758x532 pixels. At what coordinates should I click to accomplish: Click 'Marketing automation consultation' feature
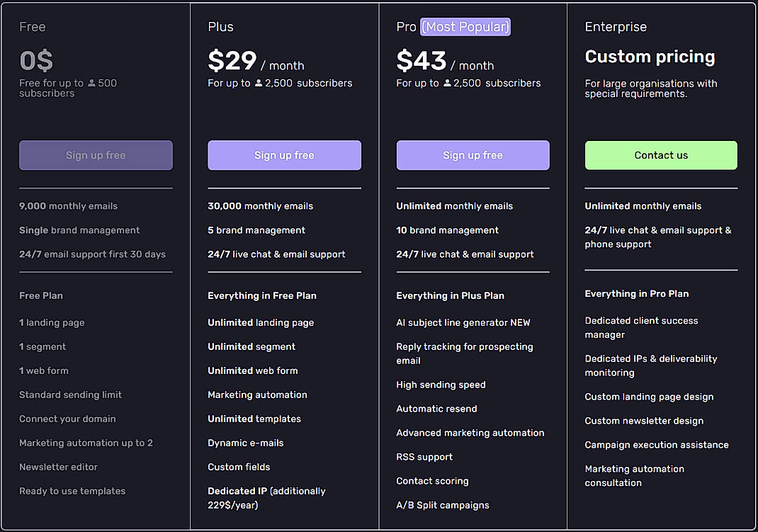(634, 476)
